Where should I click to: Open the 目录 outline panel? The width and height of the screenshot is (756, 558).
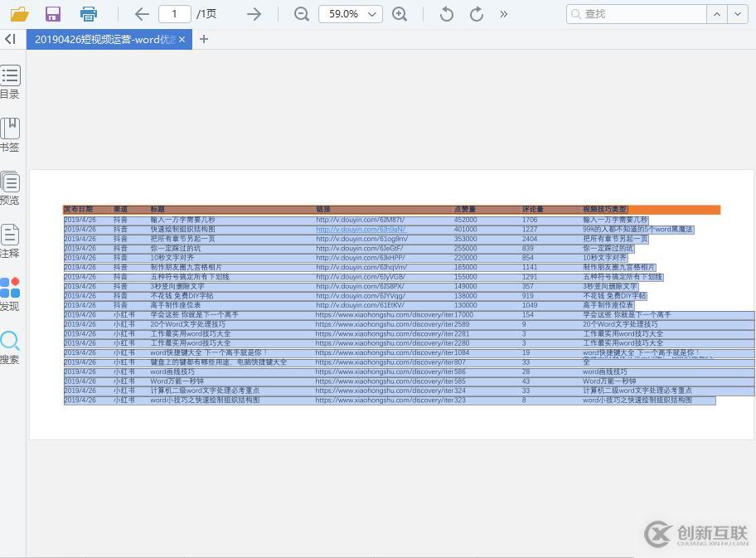point(10,82)
